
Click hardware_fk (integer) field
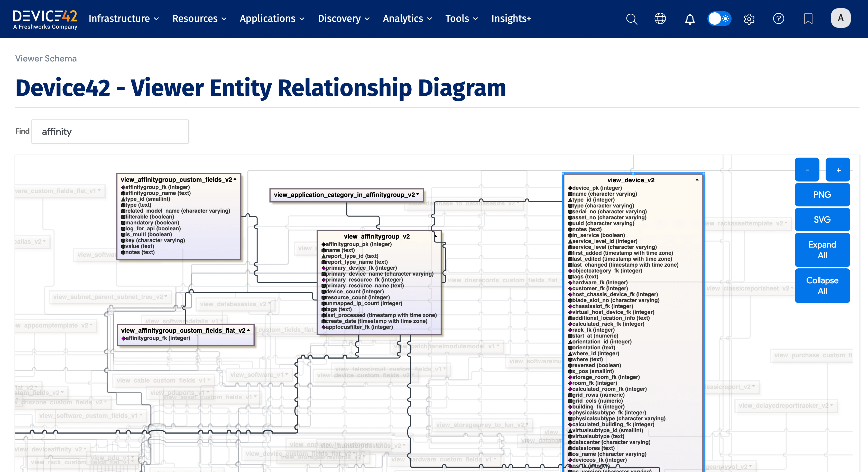tap(598, 283)
